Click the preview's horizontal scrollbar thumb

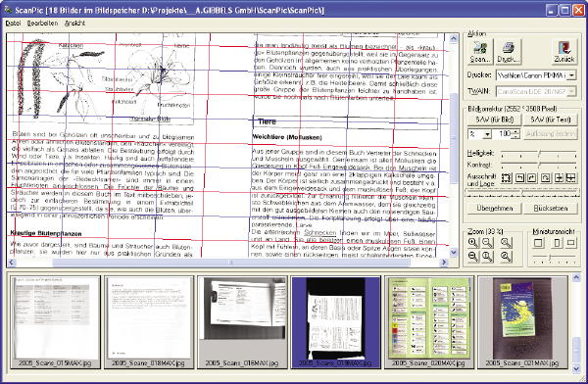pos(231,263)
